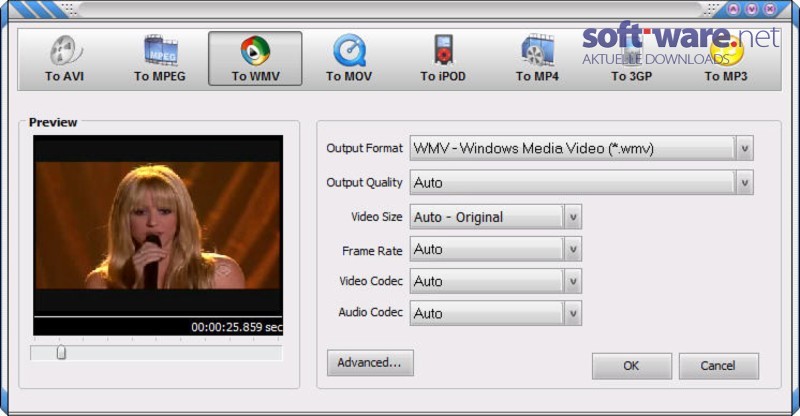Click the down-arrow title bar button
The image size is (800, 416).
pos(752,9)
